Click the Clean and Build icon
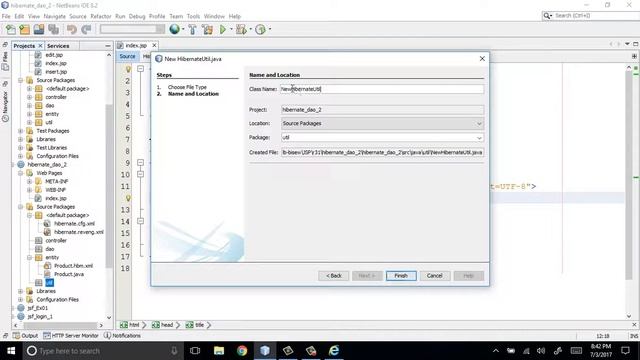This screenshot has width=640, height=360. tap(207, 29)
